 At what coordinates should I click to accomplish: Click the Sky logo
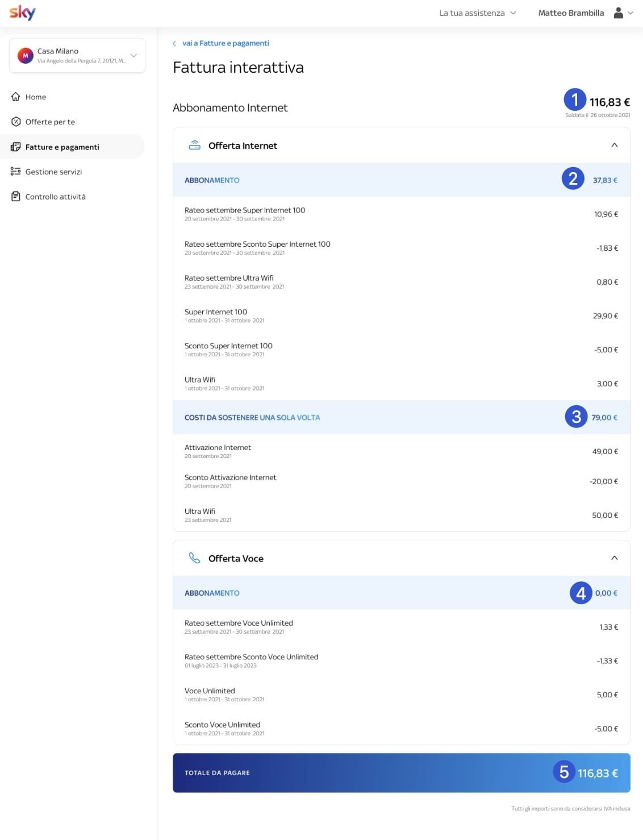(23, 13)
